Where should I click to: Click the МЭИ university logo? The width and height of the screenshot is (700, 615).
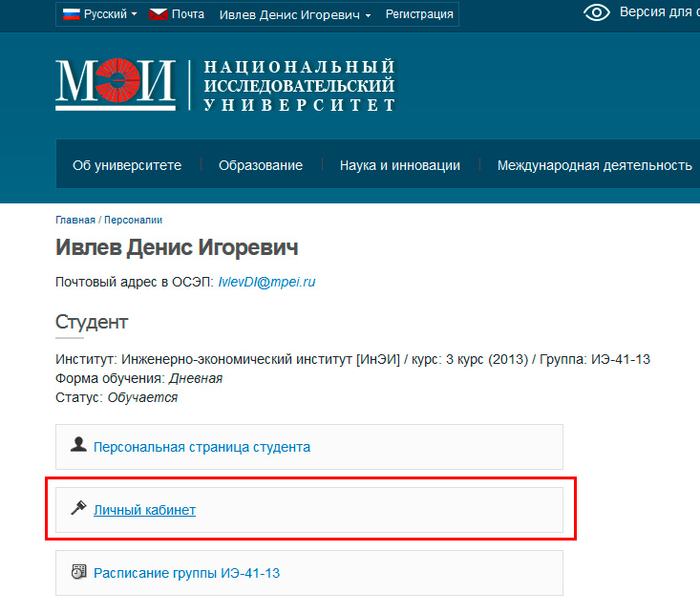click(x=116, y=84)
